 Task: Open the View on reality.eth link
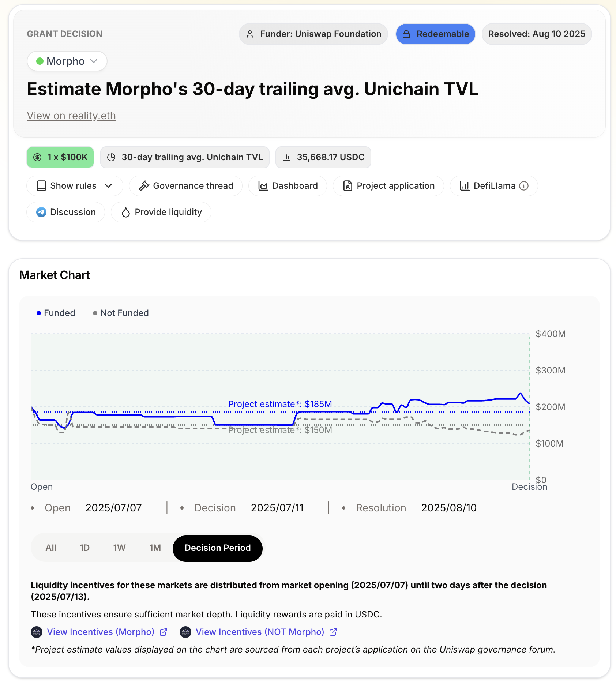tap(71, 116)
